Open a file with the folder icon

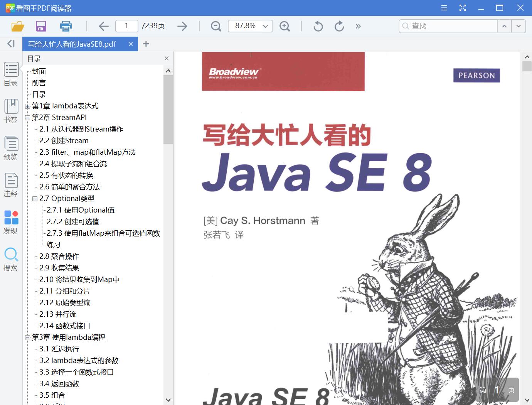point(18,26)
